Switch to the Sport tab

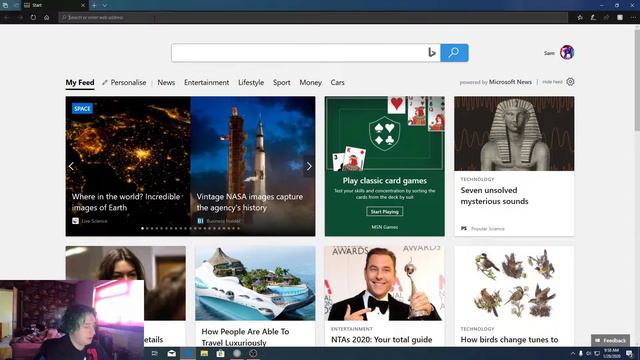coord(282,82)
